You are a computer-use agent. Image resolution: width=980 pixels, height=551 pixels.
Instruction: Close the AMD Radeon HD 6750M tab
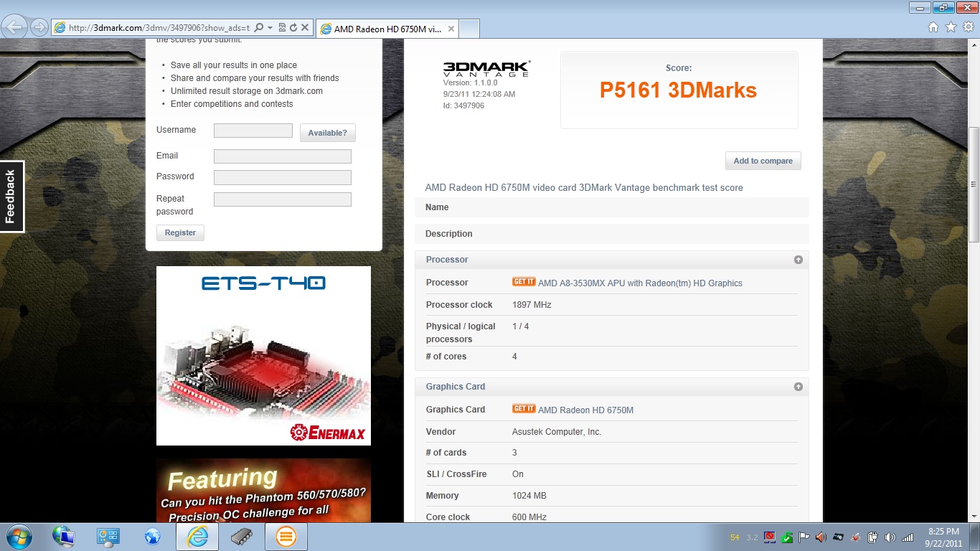(451, 29)
